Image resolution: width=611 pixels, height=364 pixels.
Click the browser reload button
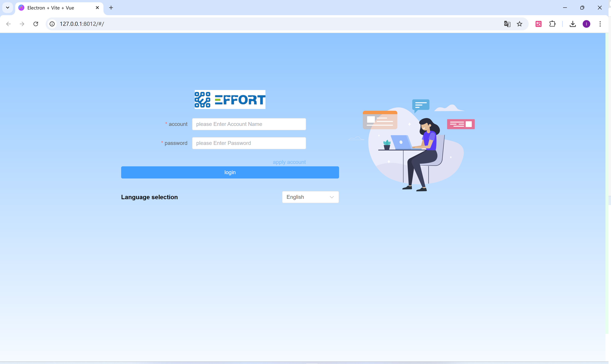point(36,24)
